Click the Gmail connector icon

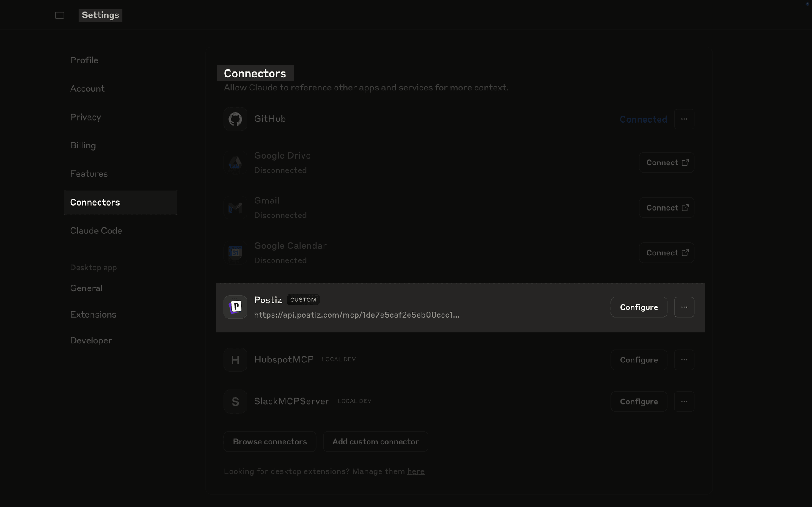235,208
